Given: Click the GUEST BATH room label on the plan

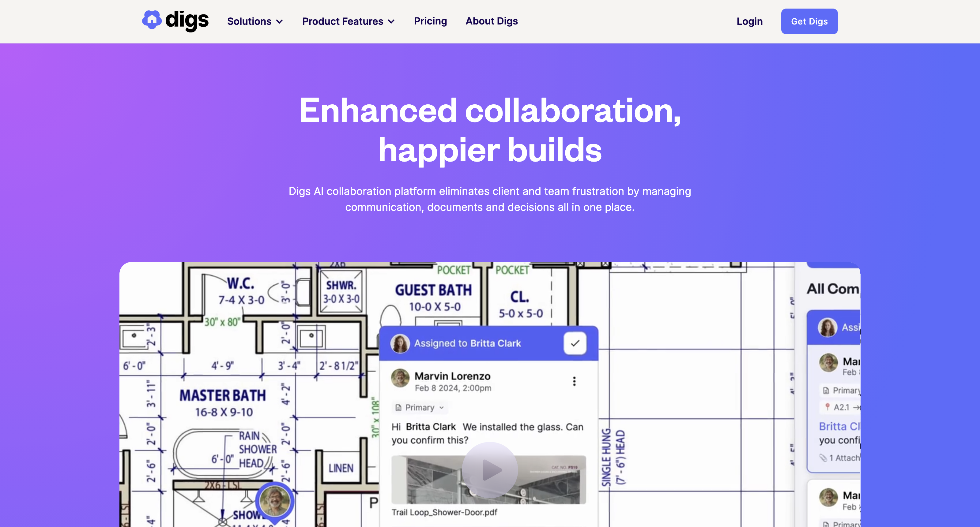Looking at the screenshot, I should pos(434,290).
